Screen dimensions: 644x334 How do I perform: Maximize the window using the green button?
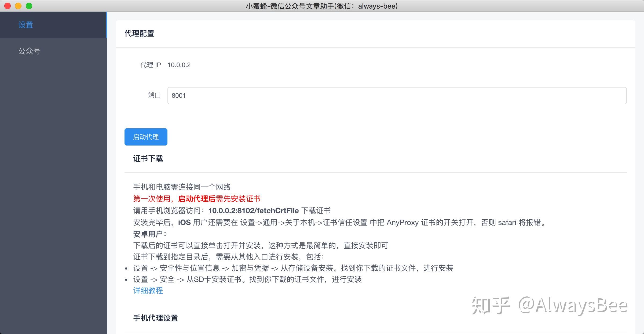(x=29, y=6)
